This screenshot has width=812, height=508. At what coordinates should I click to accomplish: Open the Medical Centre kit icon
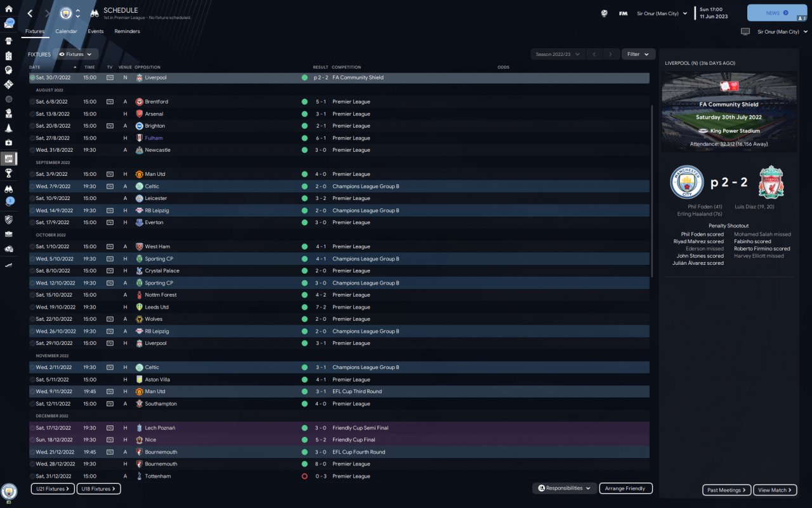coord(9,143)
